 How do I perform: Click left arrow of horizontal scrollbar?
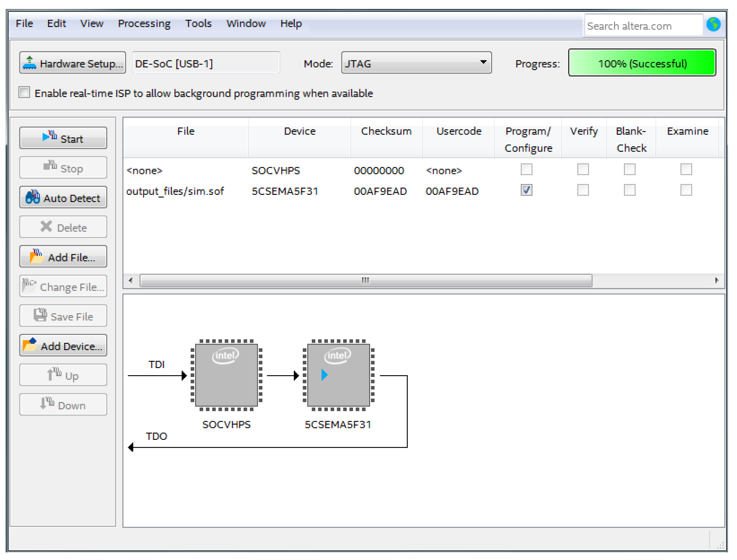(x=131, y=280)
